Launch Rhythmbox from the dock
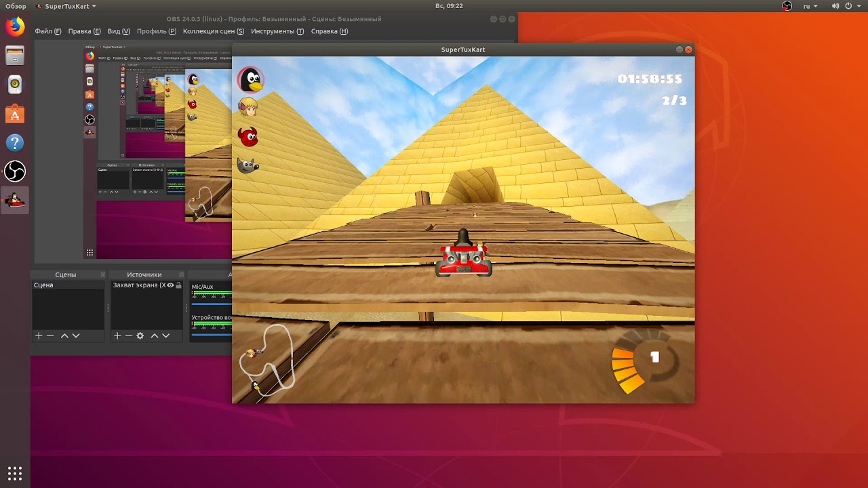868x488 pixels. 15,85
